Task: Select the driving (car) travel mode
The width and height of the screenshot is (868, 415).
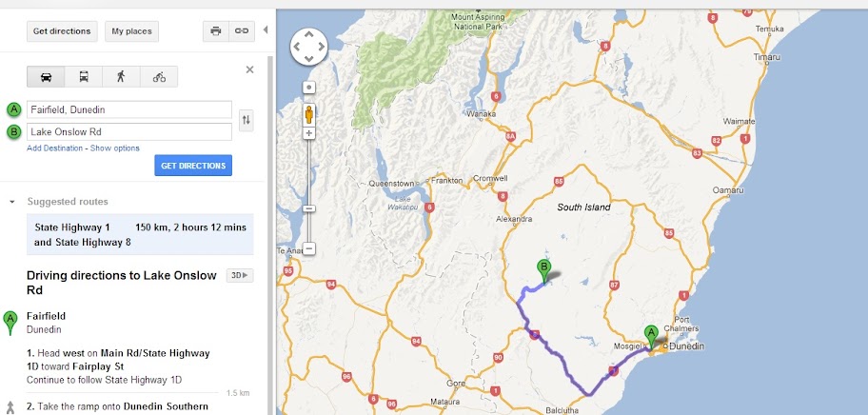Action: [x=47, y=77]
